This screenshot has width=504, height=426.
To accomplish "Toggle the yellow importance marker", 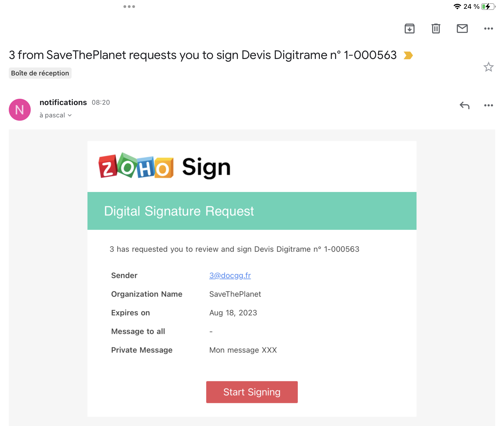I will (408, 55).
